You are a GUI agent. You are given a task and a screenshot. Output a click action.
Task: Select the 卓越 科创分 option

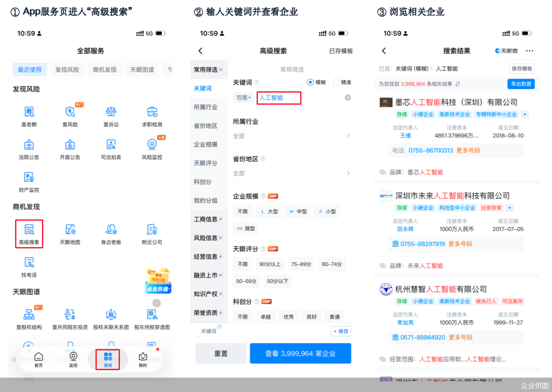pyautogui.click(x=266, y=317)
